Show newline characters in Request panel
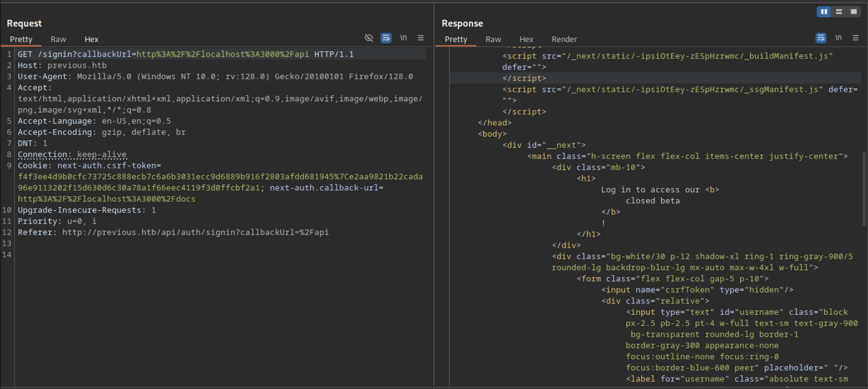868x389 pixels. (403, 38)
